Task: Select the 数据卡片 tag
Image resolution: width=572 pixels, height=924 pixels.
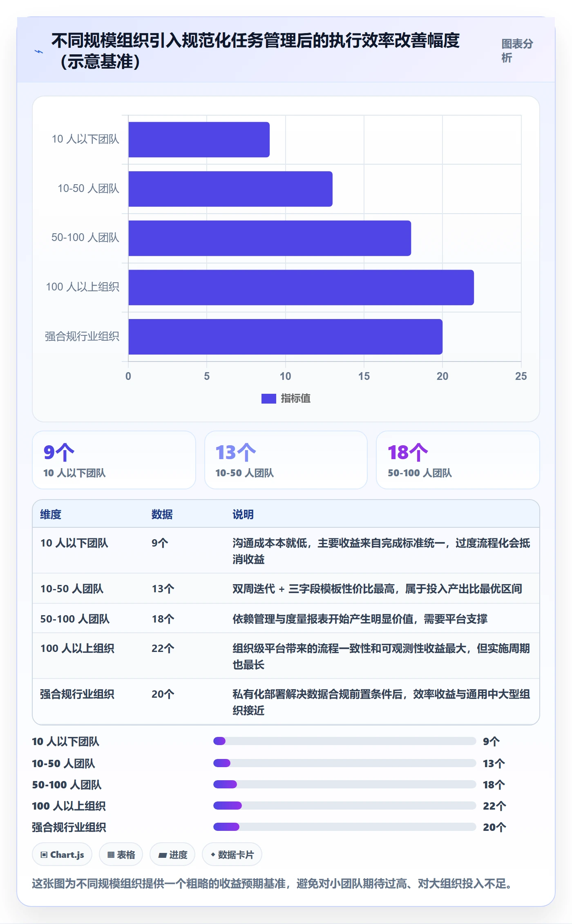Action: (x=232, y=854)
